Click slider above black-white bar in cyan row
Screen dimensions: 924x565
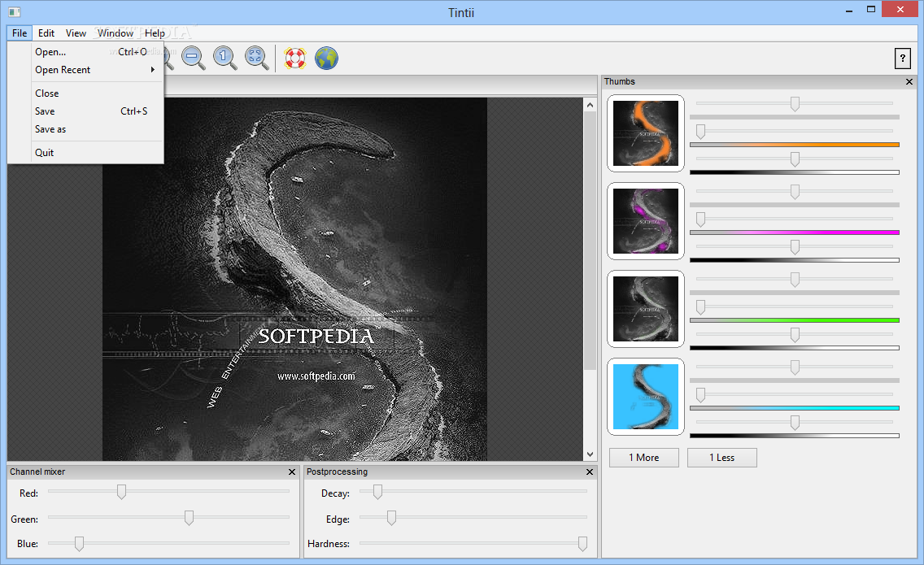(795, 423)
